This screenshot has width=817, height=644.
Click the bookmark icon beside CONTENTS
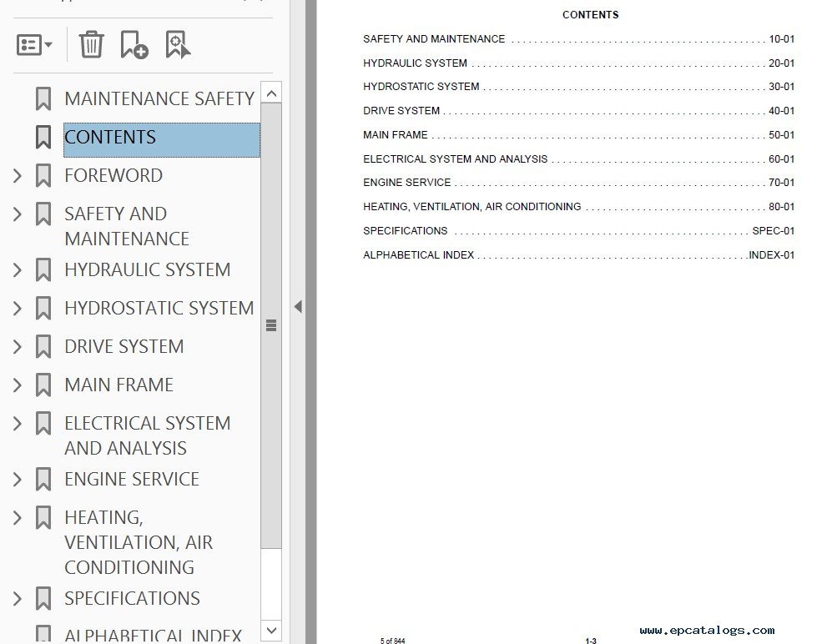[43, 137]
